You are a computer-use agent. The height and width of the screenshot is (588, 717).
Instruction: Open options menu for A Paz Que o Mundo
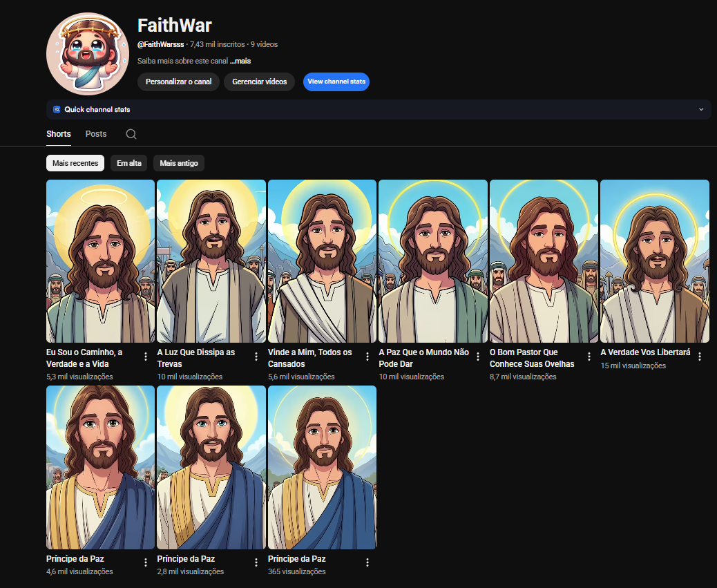[478, 357]
